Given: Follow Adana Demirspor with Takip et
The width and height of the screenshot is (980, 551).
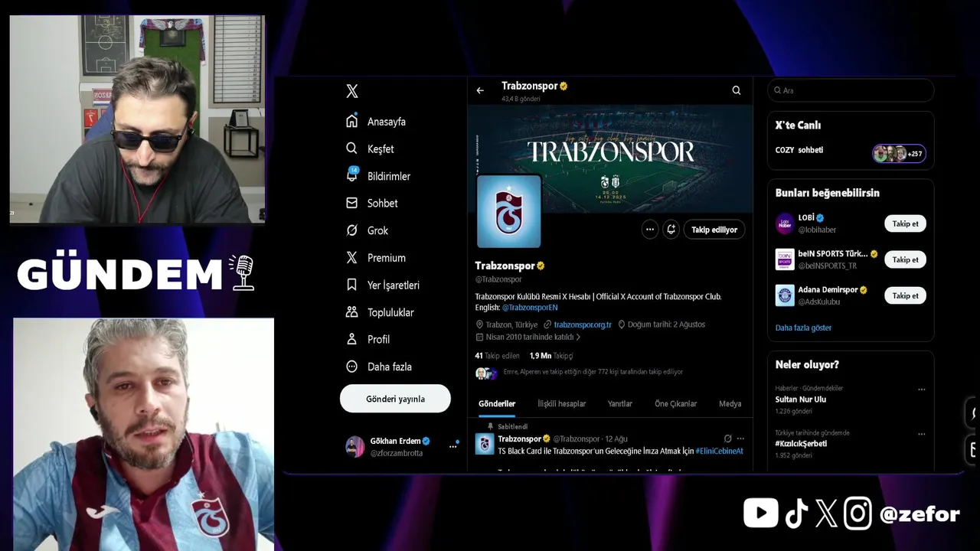Looking at the screenshot, I should [905, 295].
